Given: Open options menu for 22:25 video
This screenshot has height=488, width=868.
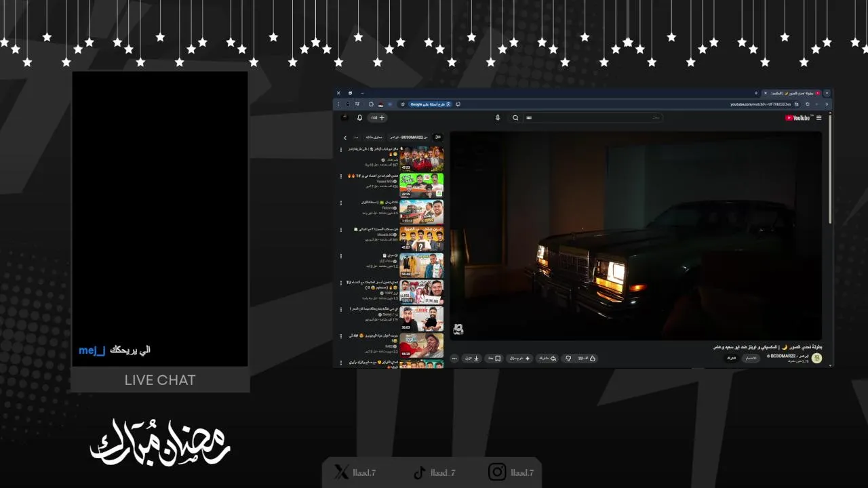Looking at the screenshot, I should coord(340,176).
